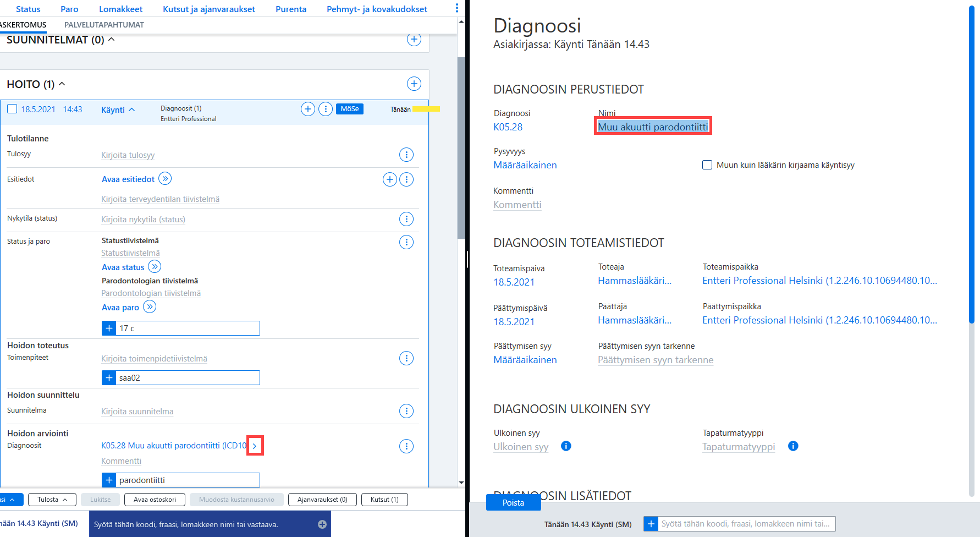The width and height of the screenshot is (980, 537).
Task: Open the Tulosta dropdown
Action: pyautogui.click(x=52, y=500)
